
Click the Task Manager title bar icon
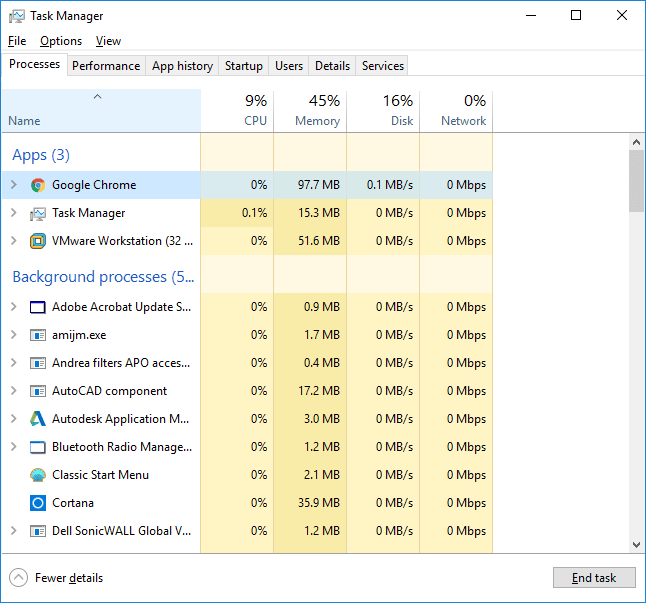tap(17, 16)
